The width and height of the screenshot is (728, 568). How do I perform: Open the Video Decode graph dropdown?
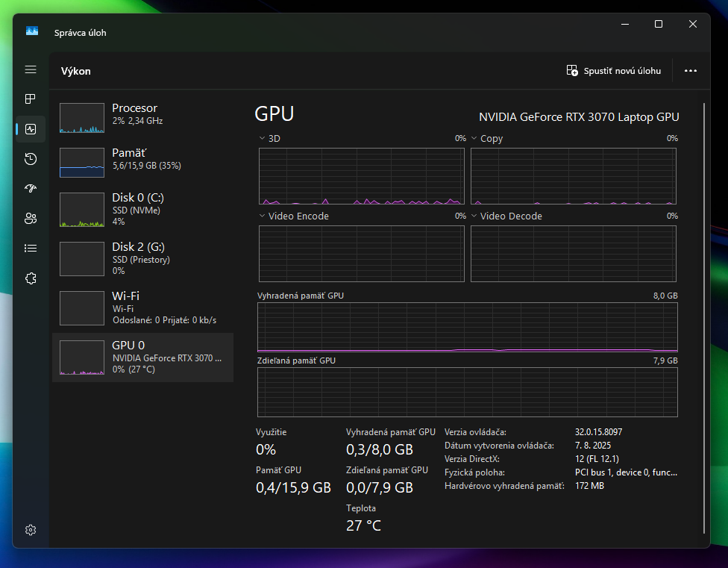pos(474,216)
